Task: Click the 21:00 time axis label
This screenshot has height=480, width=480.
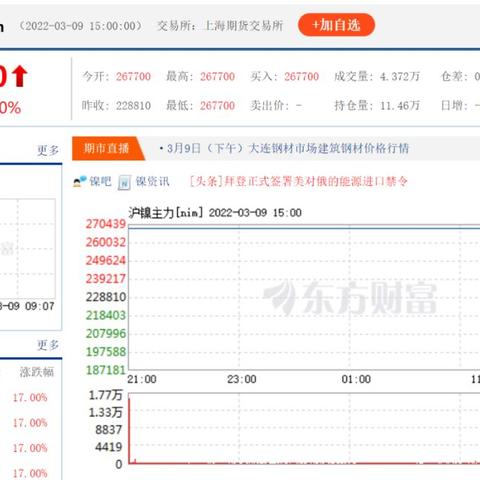Action: (142, 379)
